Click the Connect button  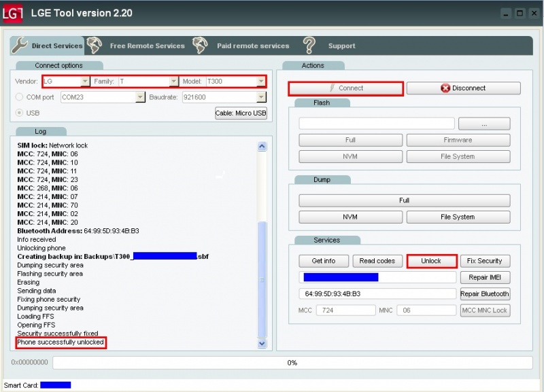[346, 88]
